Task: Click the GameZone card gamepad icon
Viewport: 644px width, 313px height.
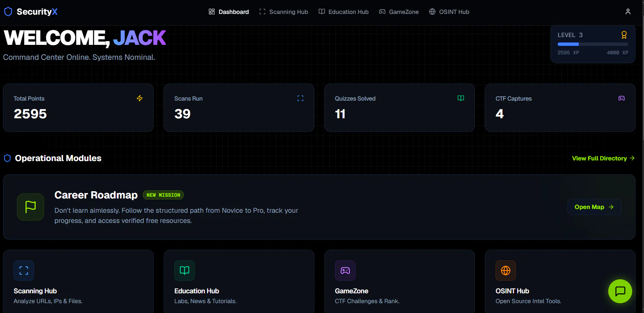Action: pos(345,271)
